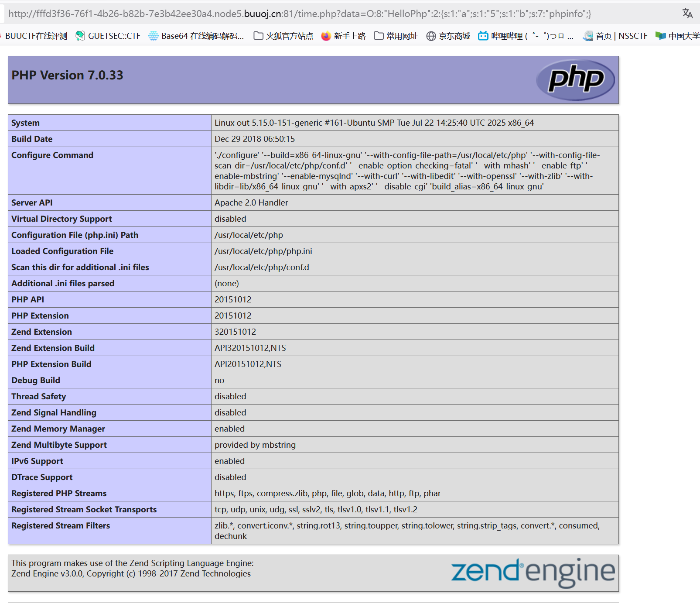Click the tcp, udp, unix transports value
Screen dimensions: 700x614
(316, 509)
